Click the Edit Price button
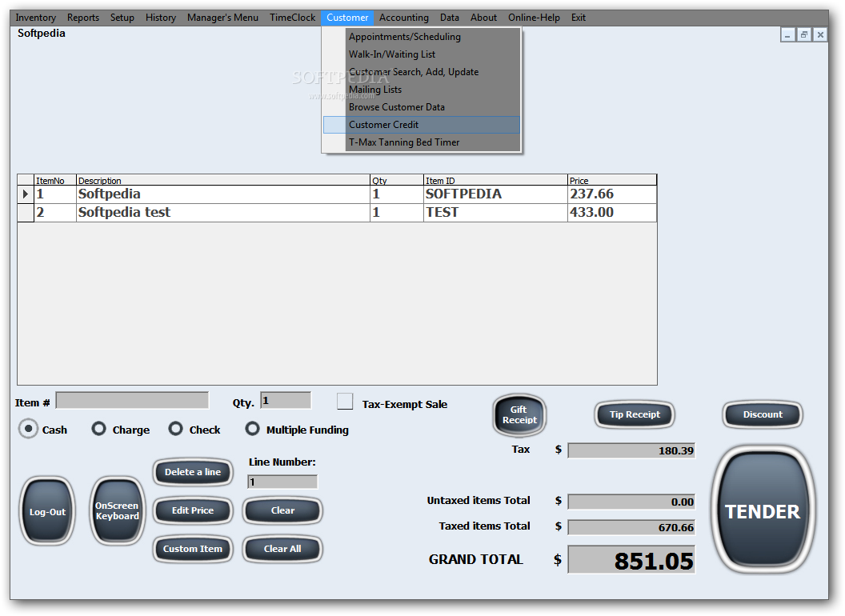The width and height of the screenshot is (845, 616). coord(193,510)
